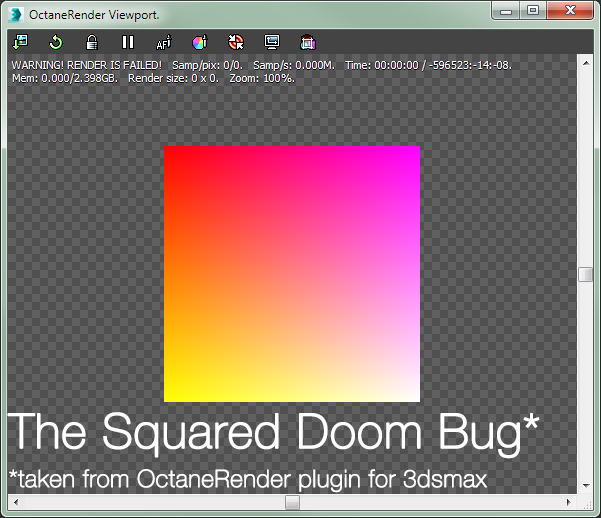Click the film strip icon in toolbar
The height and width of the screenshot is (518, 601).
click(308, 42)
